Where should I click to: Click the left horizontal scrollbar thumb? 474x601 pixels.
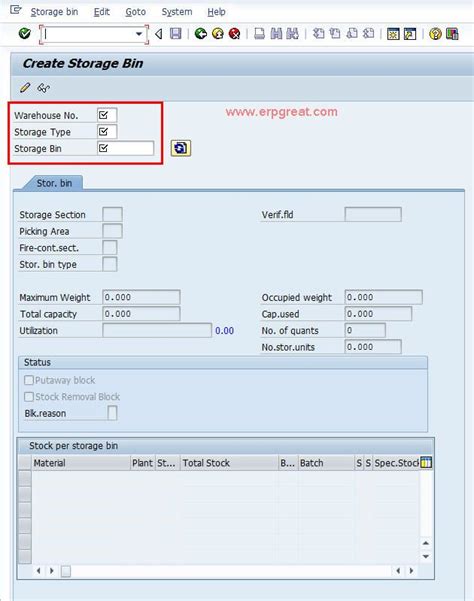click(x=66, y=571)
